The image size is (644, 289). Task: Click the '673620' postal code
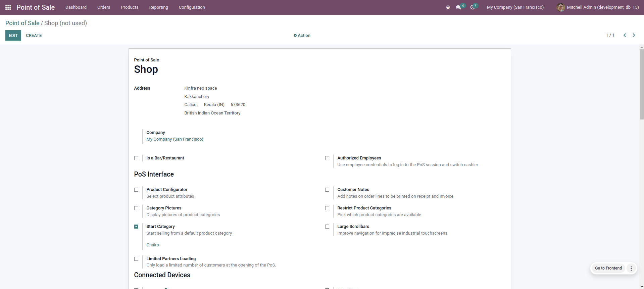click(x=238, y=105)
